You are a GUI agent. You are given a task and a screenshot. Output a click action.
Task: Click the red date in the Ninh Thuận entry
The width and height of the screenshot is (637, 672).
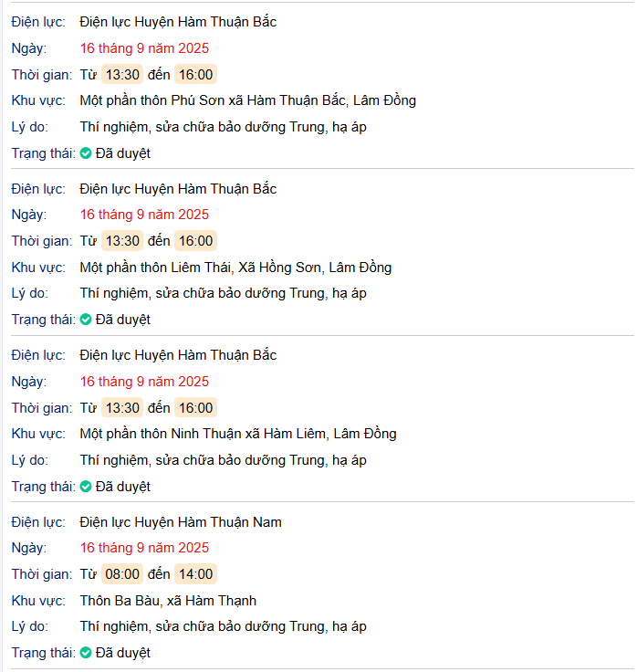coord(144,382)
